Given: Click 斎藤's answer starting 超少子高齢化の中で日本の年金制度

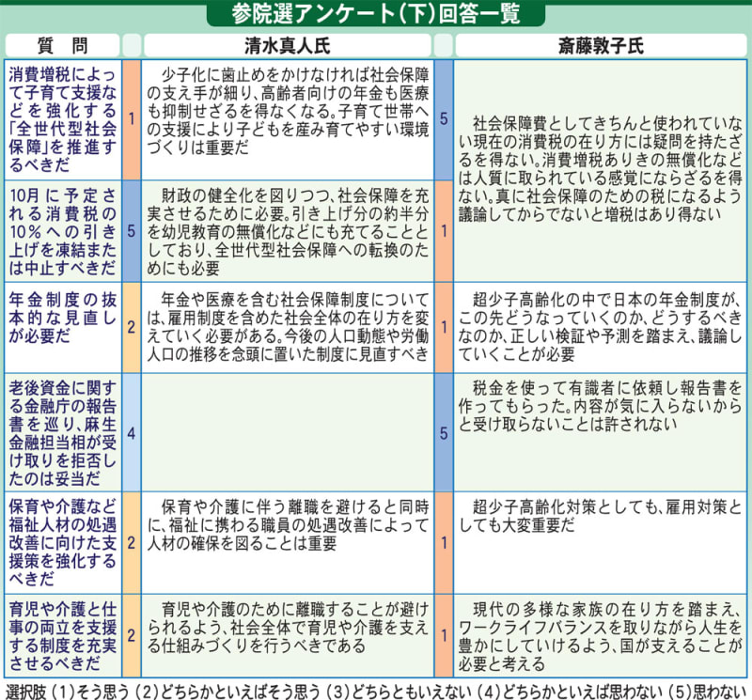Looking at the screenshot, I should click(x=601, y=328).
